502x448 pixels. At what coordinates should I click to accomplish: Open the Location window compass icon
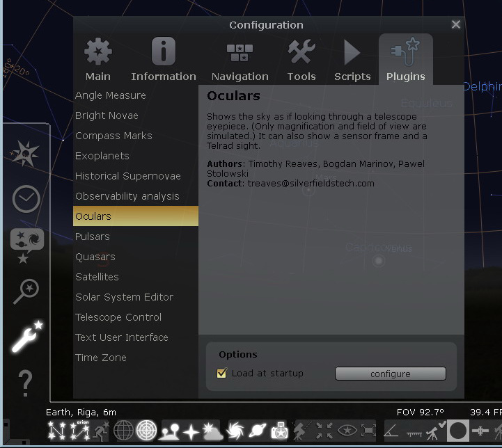coord(26,154)
